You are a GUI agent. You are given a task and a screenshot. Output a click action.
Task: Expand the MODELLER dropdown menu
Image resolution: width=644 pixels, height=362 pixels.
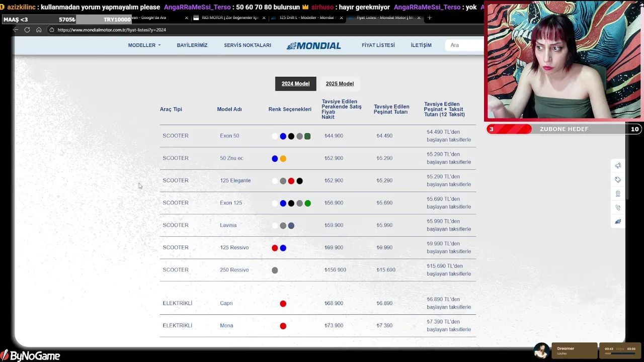click(144, 45)
